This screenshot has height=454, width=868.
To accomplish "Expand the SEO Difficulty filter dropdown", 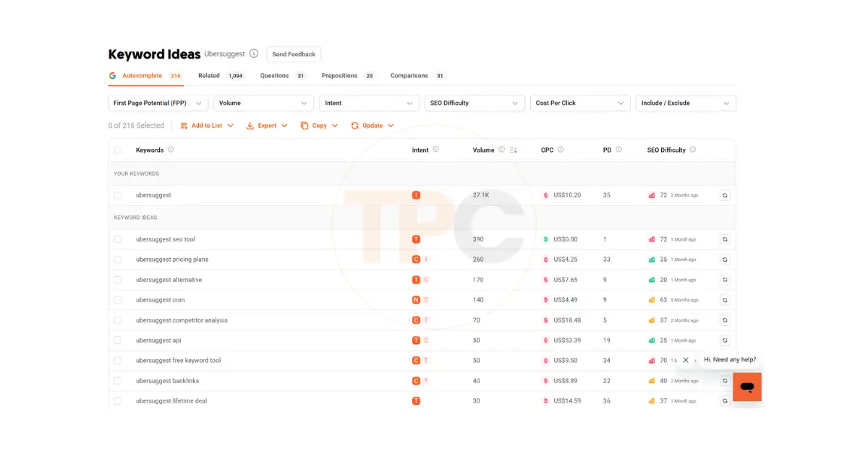I will coord(475,103).
